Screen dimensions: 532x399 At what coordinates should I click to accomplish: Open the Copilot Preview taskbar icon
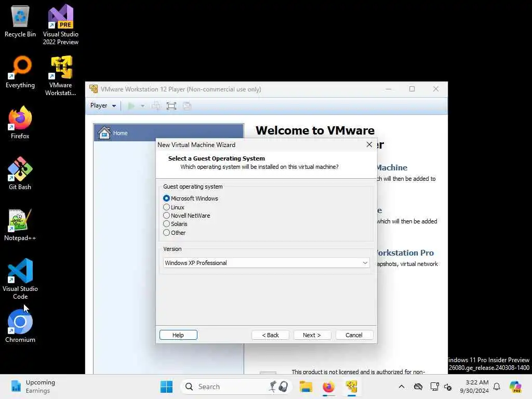[515, 387]
